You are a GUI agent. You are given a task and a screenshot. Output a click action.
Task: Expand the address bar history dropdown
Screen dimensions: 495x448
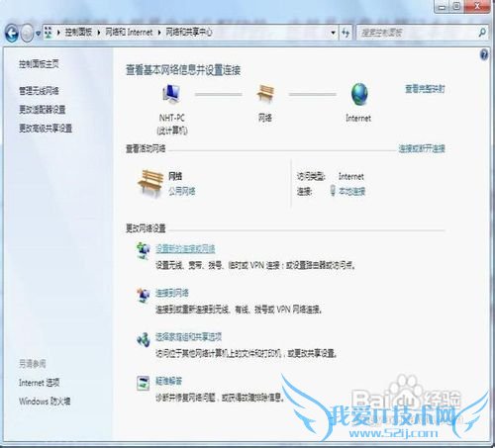point(333,33)
